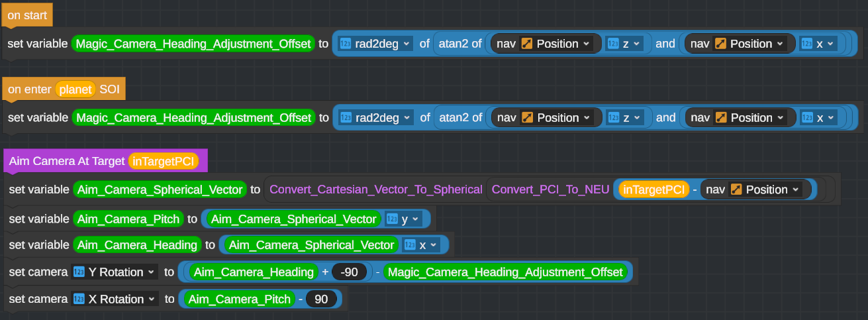
Task: Expand the nav Position dropdown in the Aim_Camera_Spherical_Vector row
Action: [x=794, y=189]
